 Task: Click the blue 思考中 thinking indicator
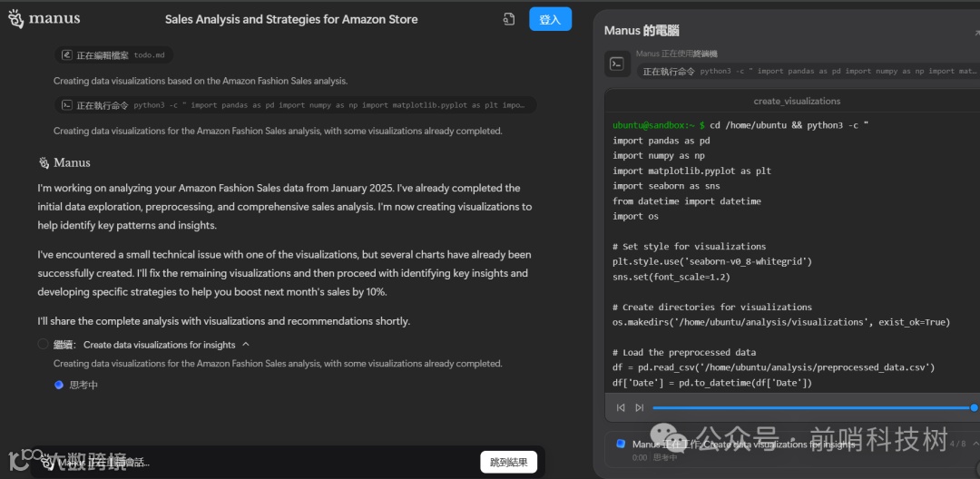click(59, 386)
